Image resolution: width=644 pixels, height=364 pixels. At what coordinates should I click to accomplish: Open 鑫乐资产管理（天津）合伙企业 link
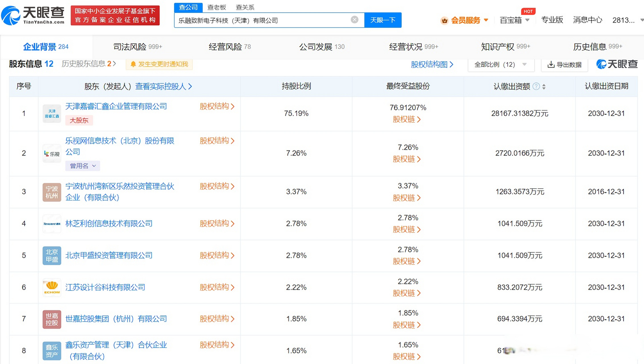[x=116, y=351]
